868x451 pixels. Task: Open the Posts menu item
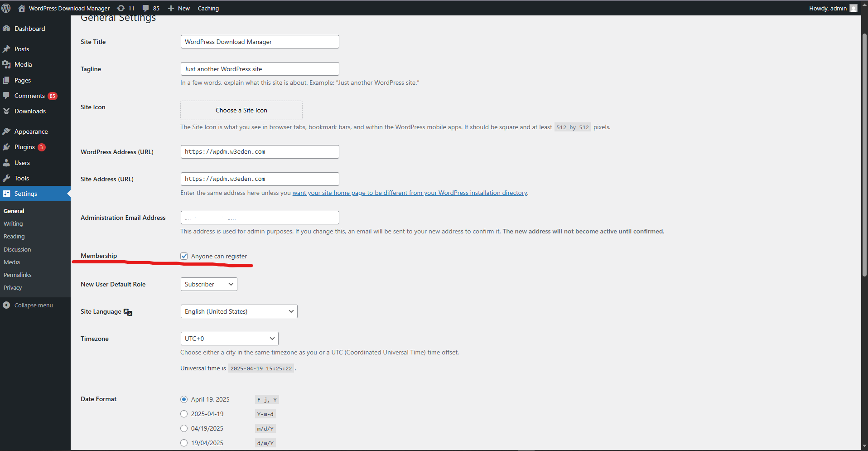(x=22, y=49)
